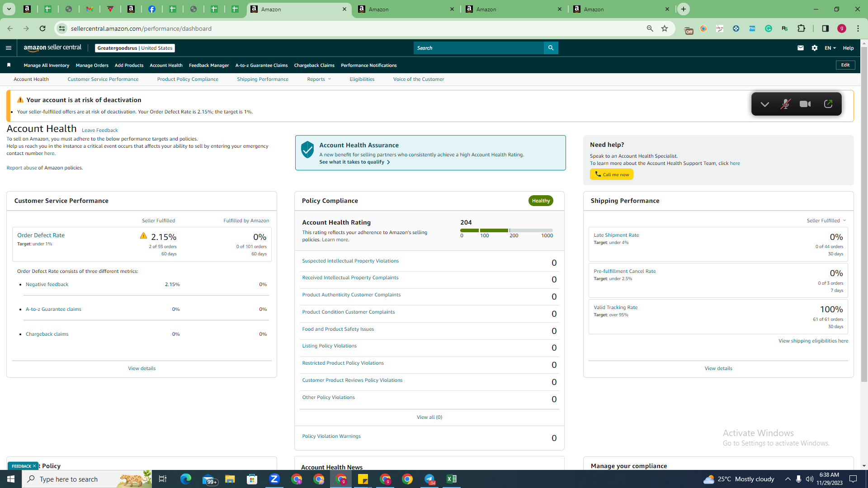Open the Settings gear in Seller Central

coord(815,48)
